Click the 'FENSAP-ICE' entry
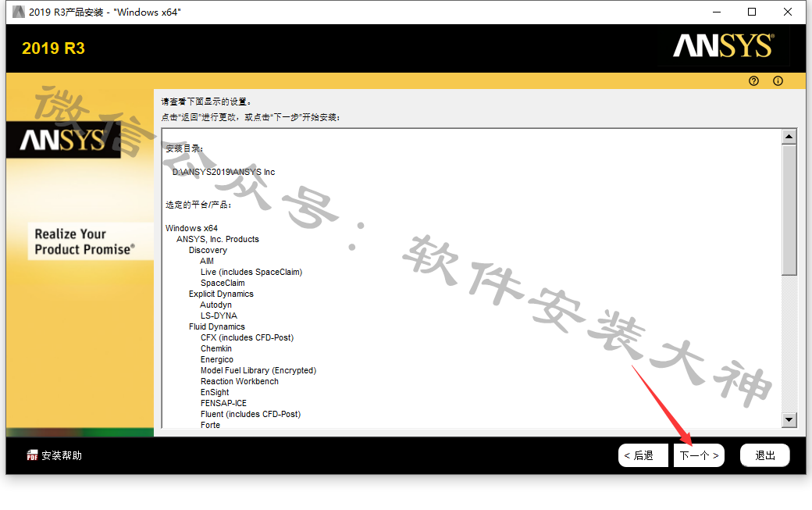This screenshot has width=812, height=510. (x=224, y=403)
